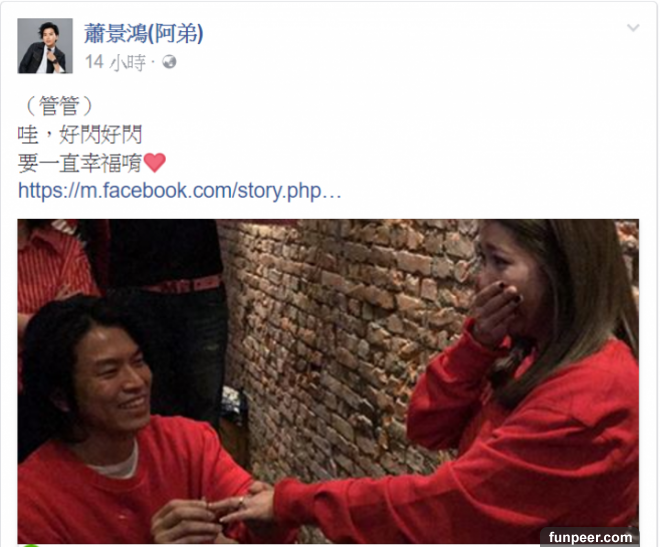Viewport: 660px width, 547px height.
Task: Open the attached proposal photo
Action: coord(328,381)
